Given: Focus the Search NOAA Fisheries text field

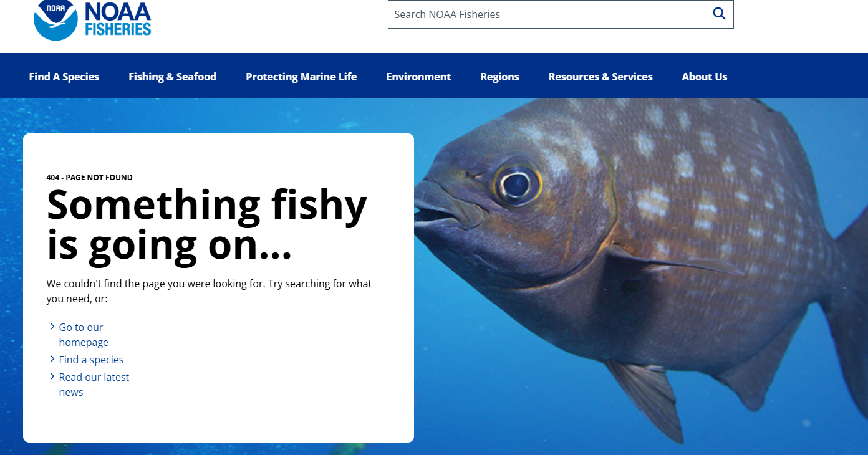Looking at the screenshot, I should pyautogui.click(x=549, y=14).
